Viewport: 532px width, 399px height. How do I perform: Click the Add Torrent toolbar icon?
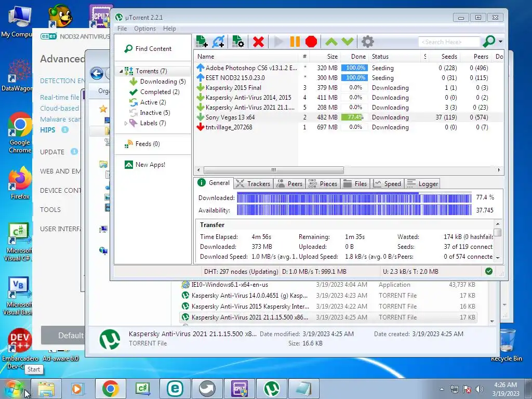click(x=202, y=42)
